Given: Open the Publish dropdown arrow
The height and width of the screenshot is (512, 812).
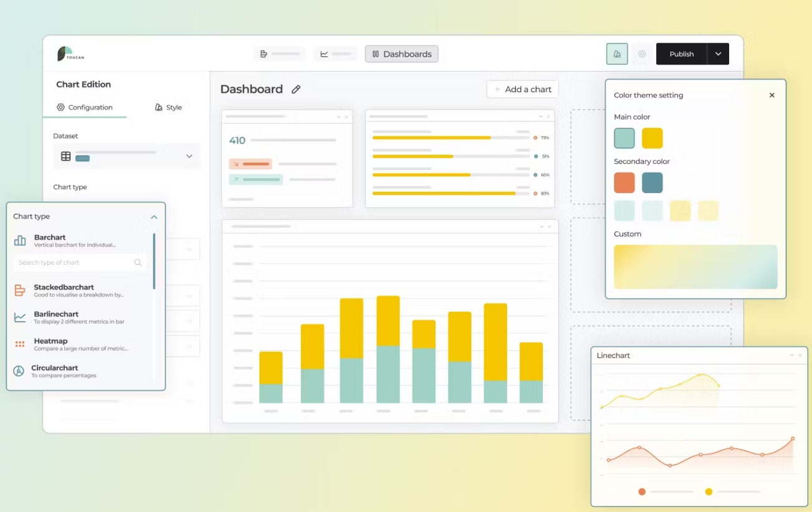Looking at the screenshot, I should point(718,54).
